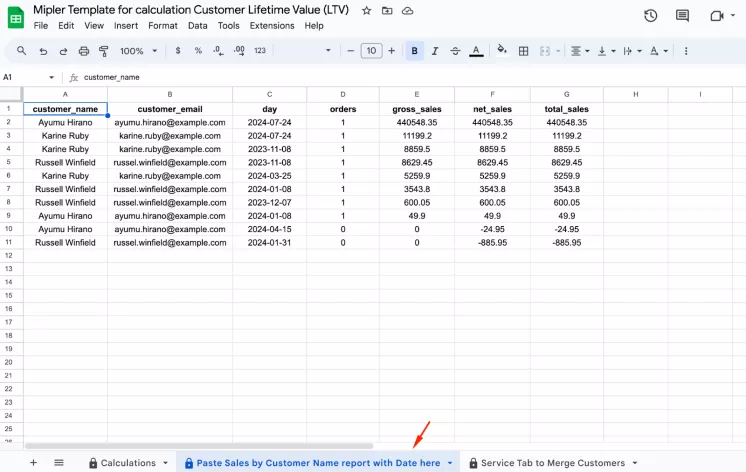Open the all sheets list icon
The width and height of the screenshot is (746, 472).
(59, 462)
